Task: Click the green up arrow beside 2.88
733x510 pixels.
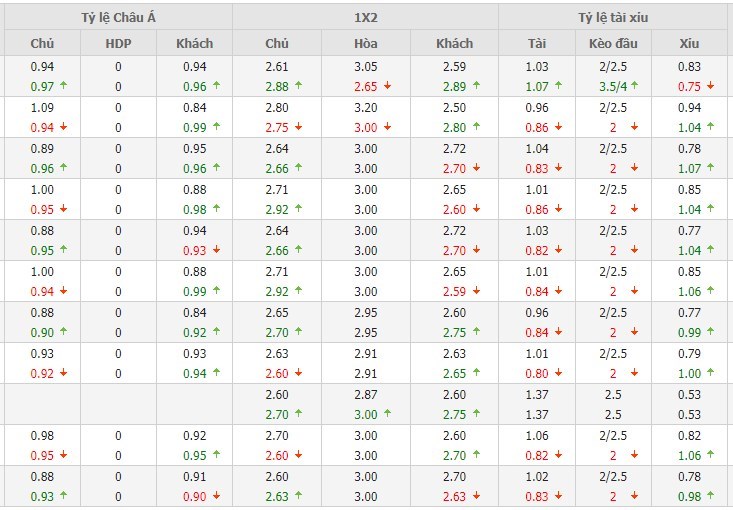Action: tap(298, 86)
